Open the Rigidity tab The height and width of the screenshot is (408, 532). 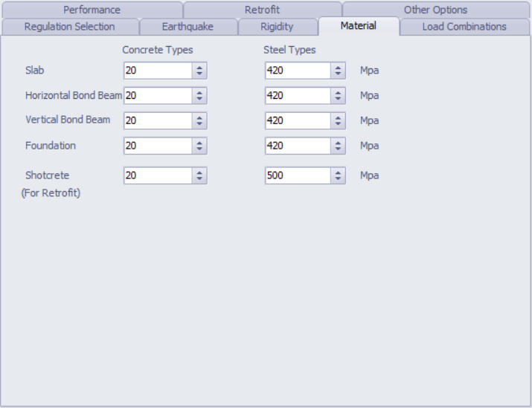(x=277, y=27)
